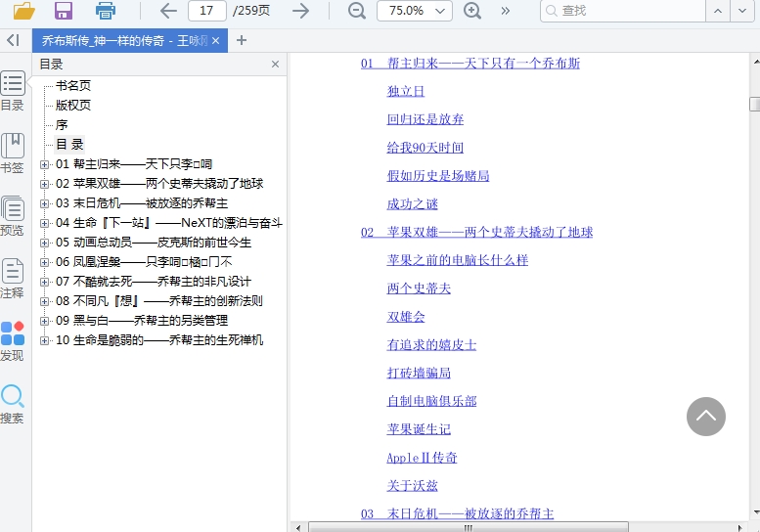Select 09 黑与白 outline entry
Screen dimensions: 760x532
coord(142,321)
